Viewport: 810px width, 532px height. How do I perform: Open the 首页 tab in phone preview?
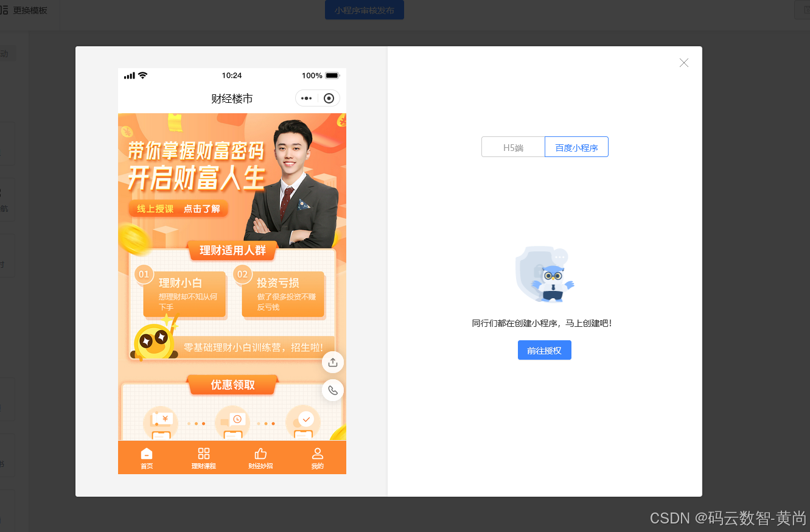(147, 458)
